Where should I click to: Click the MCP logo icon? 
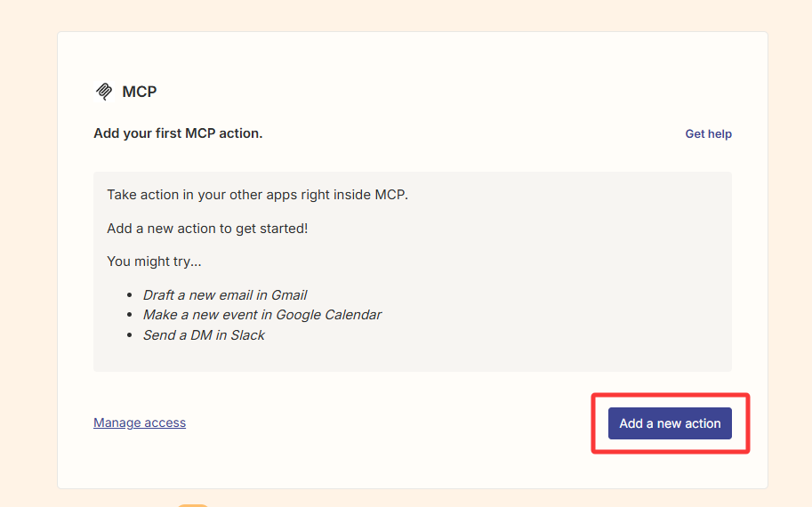104,91
